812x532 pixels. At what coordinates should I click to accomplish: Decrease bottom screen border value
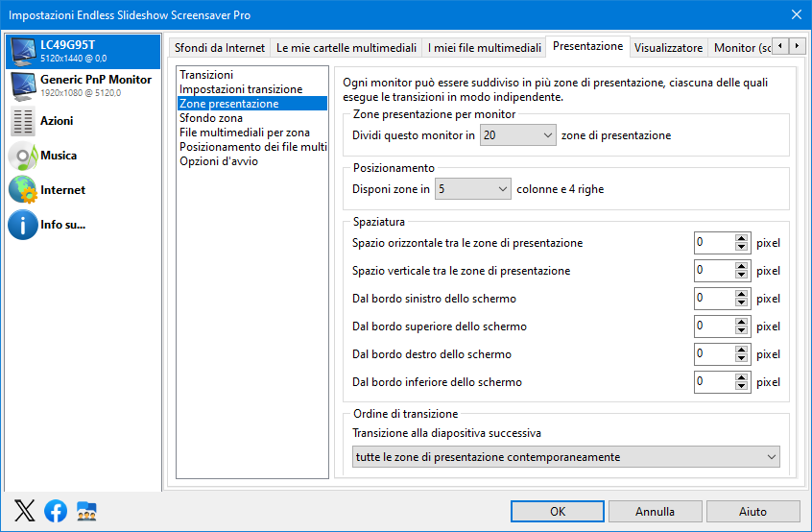(x=742, y=386)
